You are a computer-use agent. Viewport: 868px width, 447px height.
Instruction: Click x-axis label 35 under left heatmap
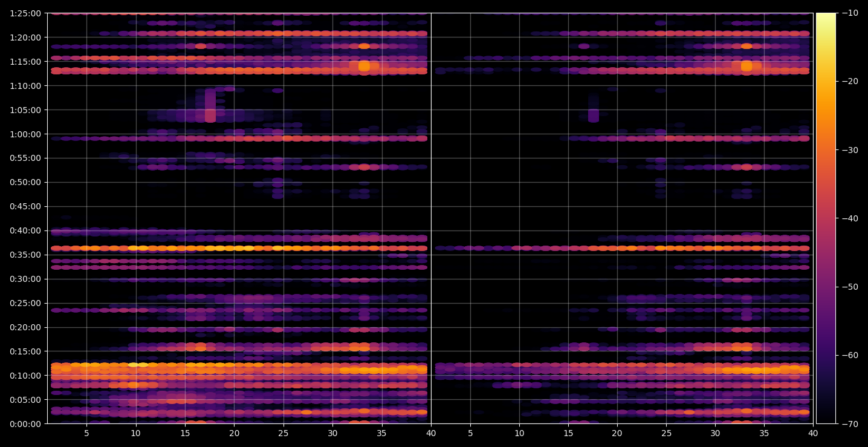pyautogui.click(x=382, y=433)
